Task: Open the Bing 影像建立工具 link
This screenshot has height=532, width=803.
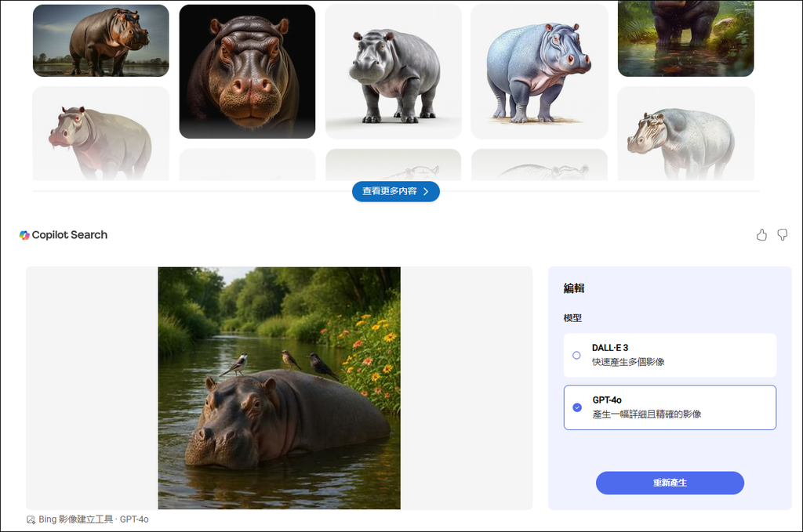Action: (76, 519)
